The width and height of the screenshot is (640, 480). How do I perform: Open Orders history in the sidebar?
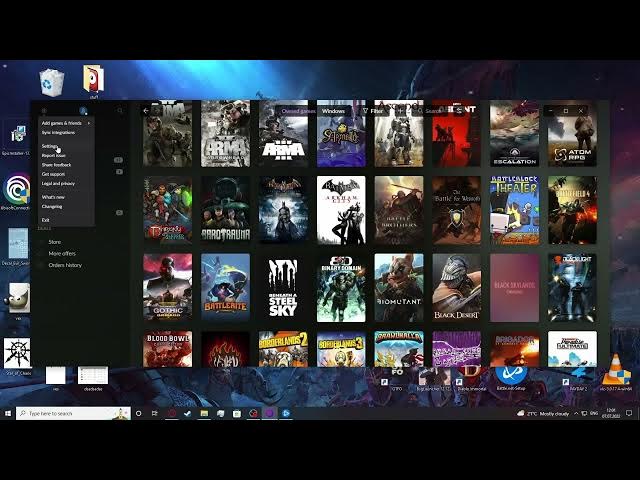(65, 265)
